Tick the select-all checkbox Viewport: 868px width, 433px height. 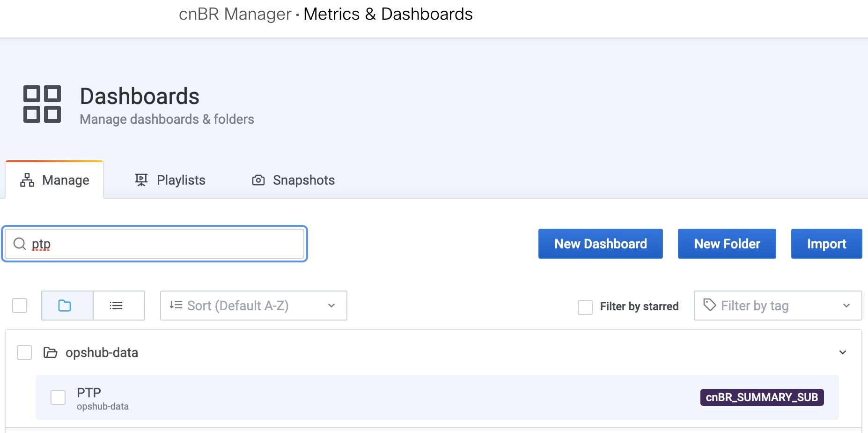[20, 306]
